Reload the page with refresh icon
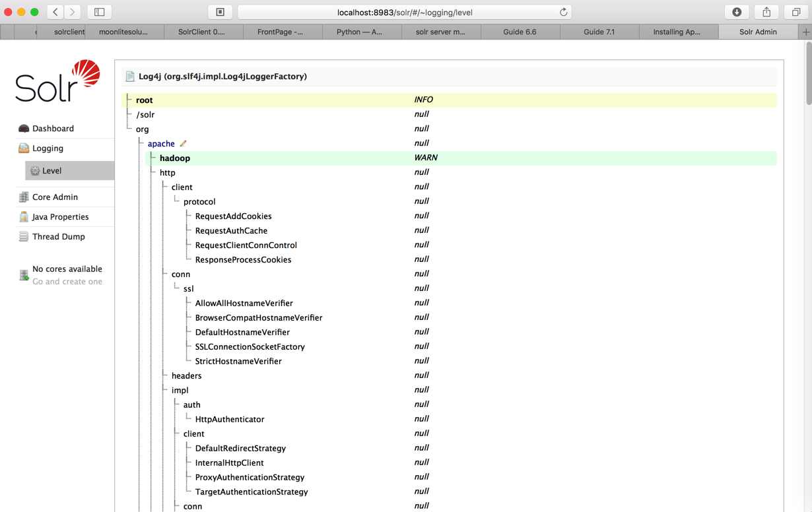Viewport: 812px width, 512px height. pyautogui.click(x=563, y=12)
